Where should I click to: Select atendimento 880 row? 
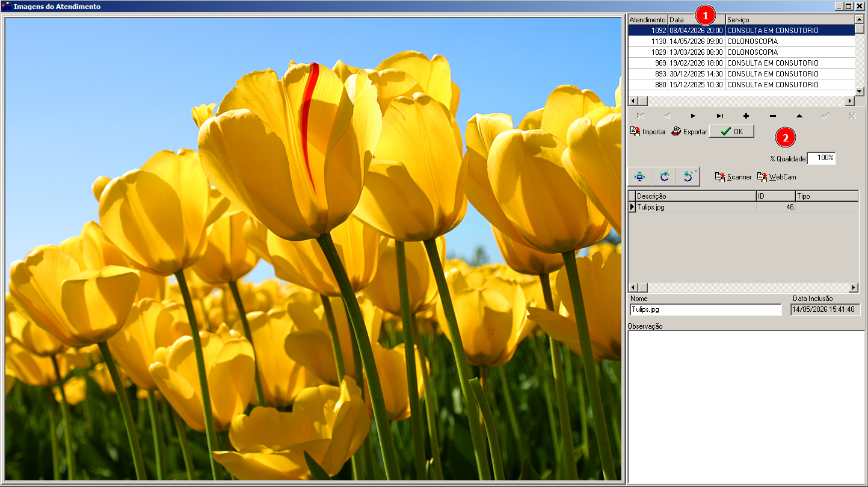pos(742,85)
